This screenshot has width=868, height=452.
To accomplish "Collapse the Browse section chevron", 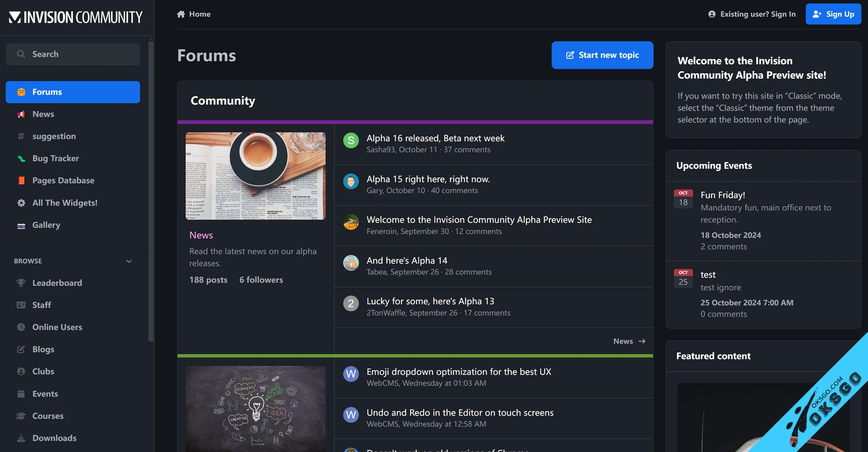I will 129,261.
